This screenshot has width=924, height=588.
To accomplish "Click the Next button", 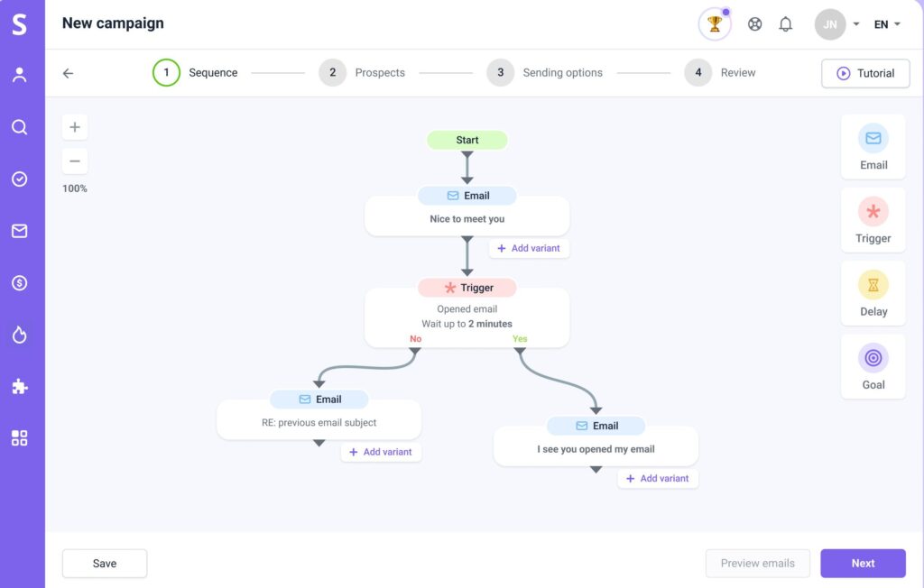I will coord(863,564).
